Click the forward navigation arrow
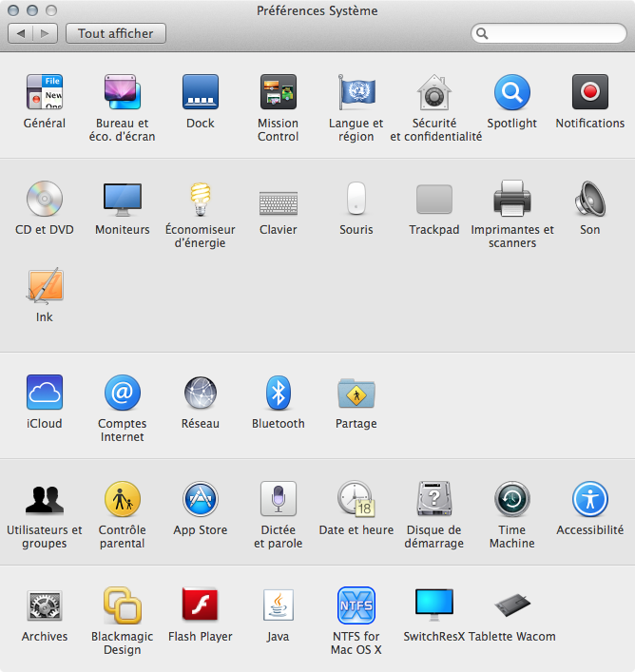 [x=45, y=33]
